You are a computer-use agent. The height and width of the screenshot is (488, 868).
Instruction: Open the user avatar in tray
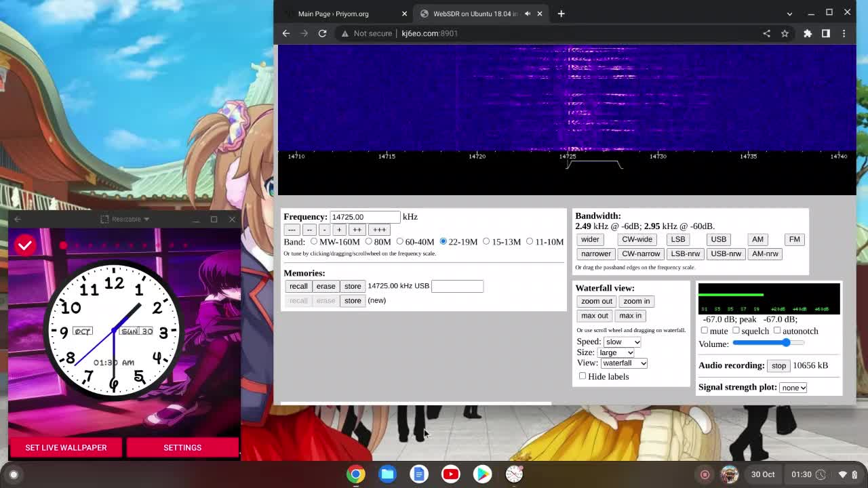[729, 474]
